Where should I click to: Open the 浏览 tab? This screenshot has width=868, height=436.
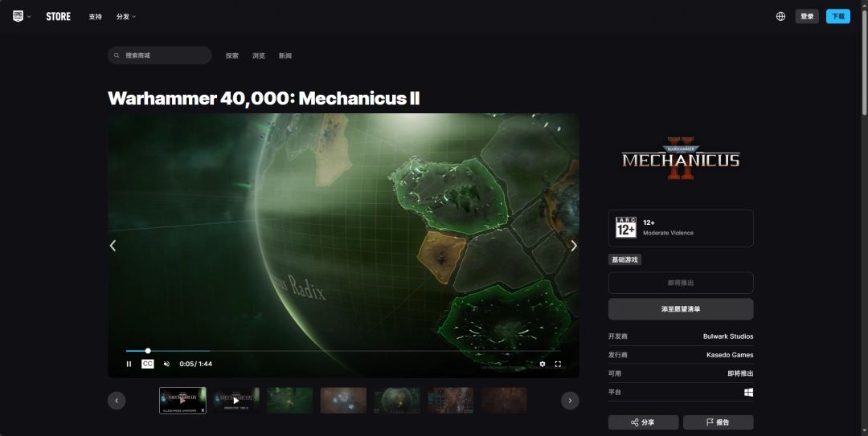coord(259,55)
